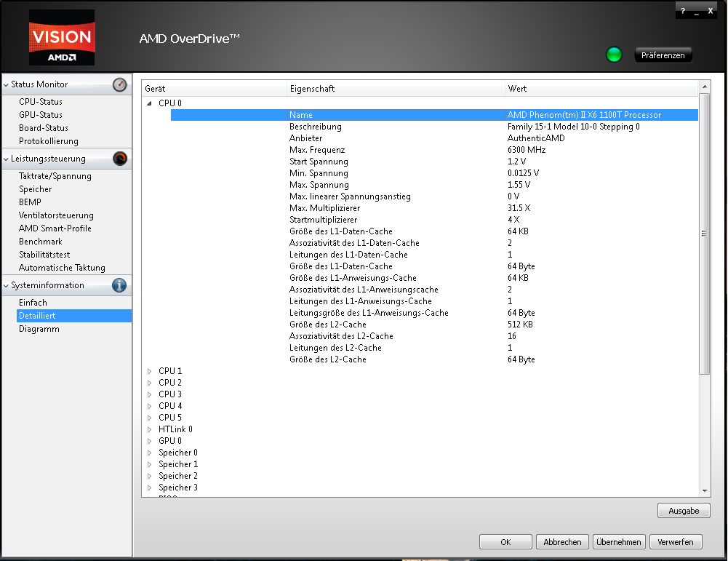Click the green status indicator light
Screen dimensions: 728x561
click(x=614, y=55)
